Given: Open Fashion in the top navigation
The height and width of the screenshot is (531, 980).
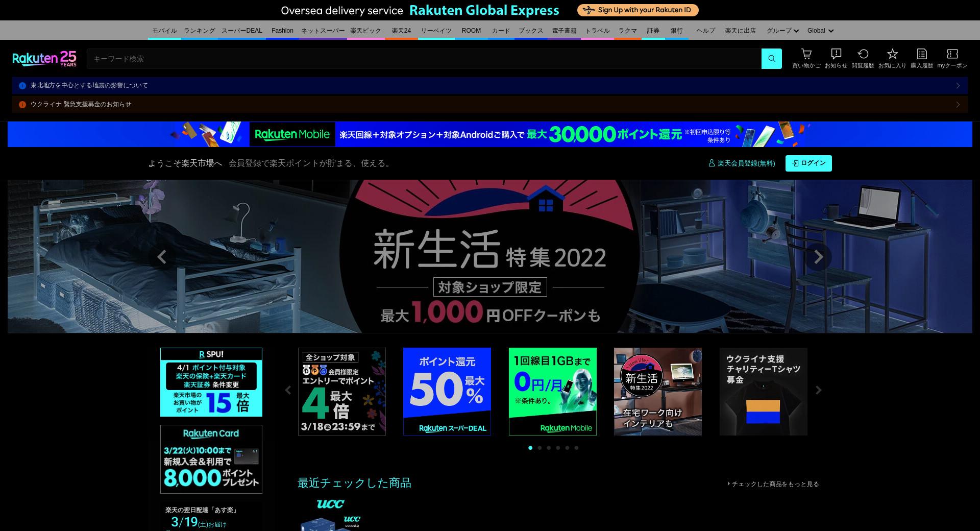Looking at the screenshot, I should pos(282,31).
